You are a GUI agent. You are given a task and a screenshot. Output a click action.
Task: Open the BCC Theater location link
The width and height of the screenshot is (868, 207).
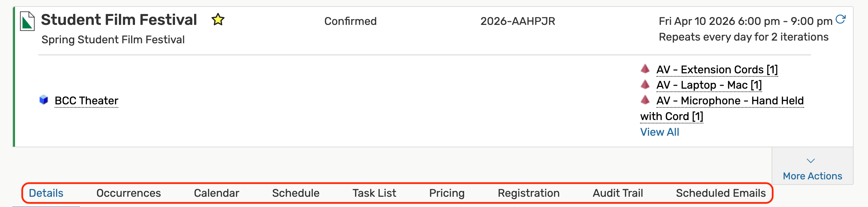[x=86, y=101]
